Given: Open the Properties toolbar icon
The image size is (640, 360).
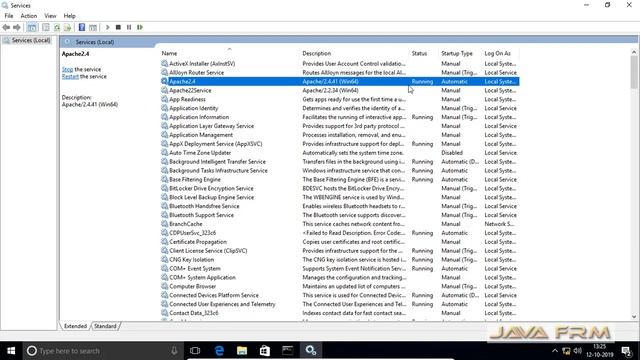Looking at the screenshot, I should (46, 27).
